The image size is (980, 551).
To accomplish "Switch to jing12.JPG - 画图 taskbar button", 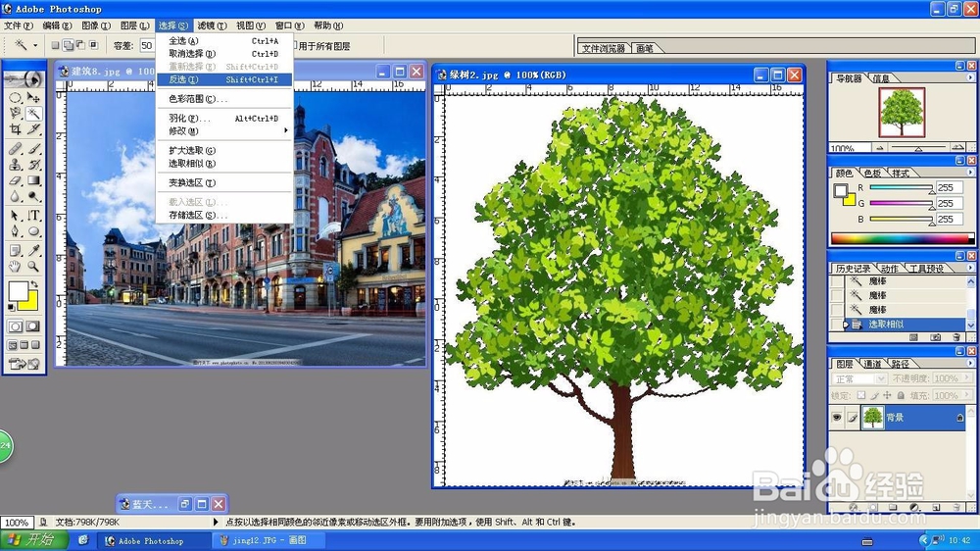I will (x=269, y=540).
